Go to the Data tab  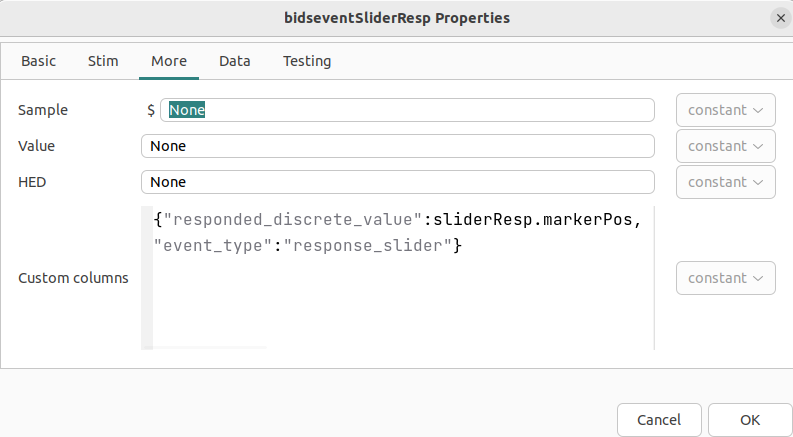pyautogui.click(x=235, y=61)
